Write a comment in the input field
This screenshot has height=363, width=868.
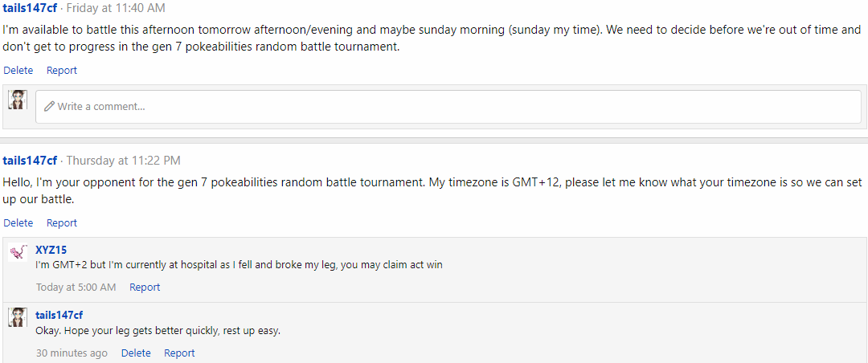pyautogui.click(x=448, y=107)
